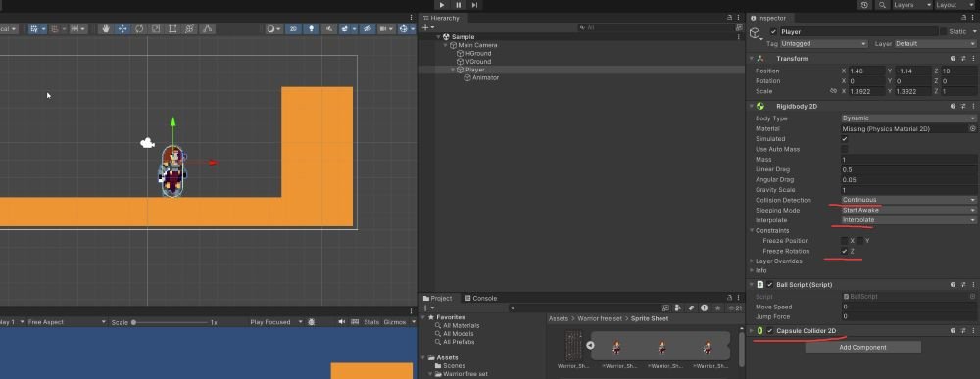
Task: Toggle scene visibility hidden-objects icon
Action: 368,28
